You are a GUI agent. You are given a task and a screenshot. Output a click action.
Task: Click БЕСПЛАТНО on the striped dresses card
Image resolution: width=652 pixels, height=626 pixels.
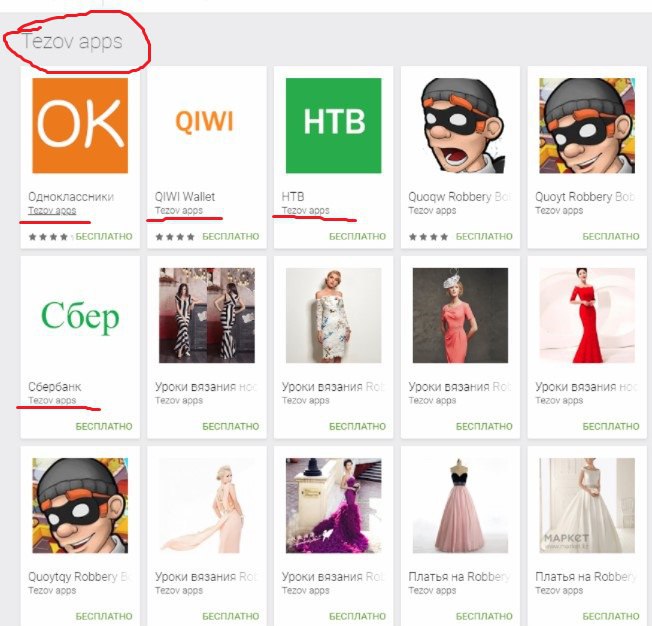[x=231, y=426]
